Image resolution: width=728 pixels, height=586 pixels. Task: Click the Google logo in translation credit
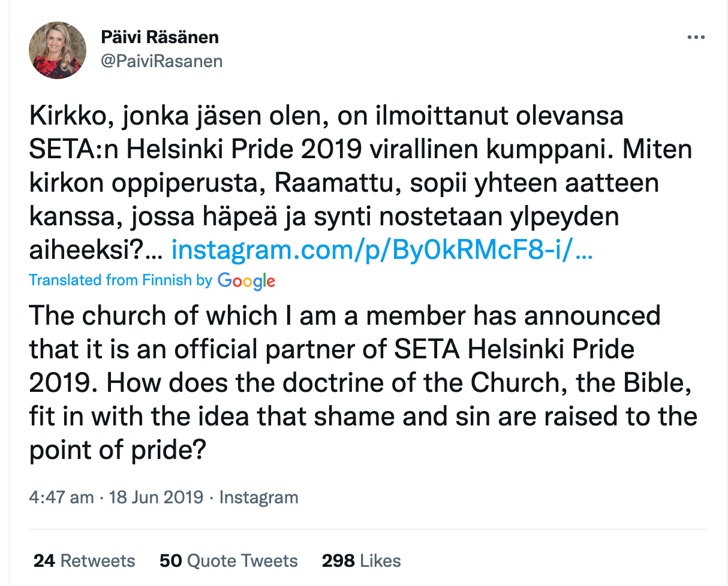[x=246, y=280]
